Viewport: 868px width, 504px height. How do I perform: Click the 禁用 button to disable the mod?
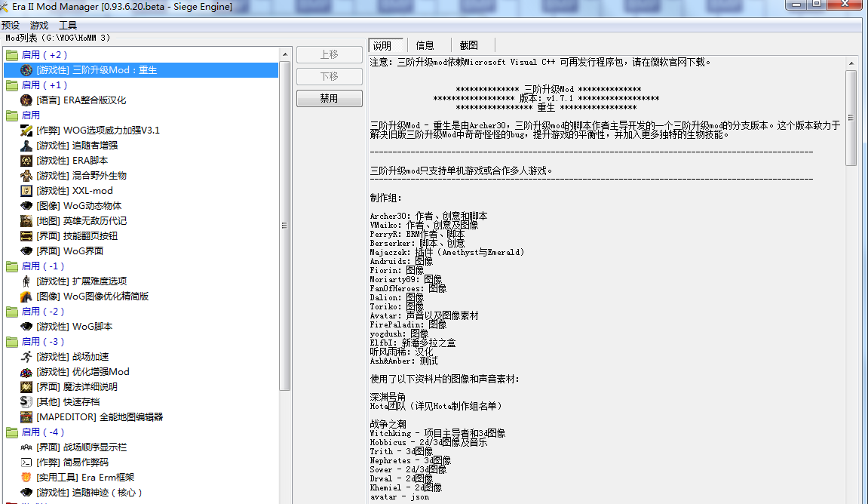(329, 98)
